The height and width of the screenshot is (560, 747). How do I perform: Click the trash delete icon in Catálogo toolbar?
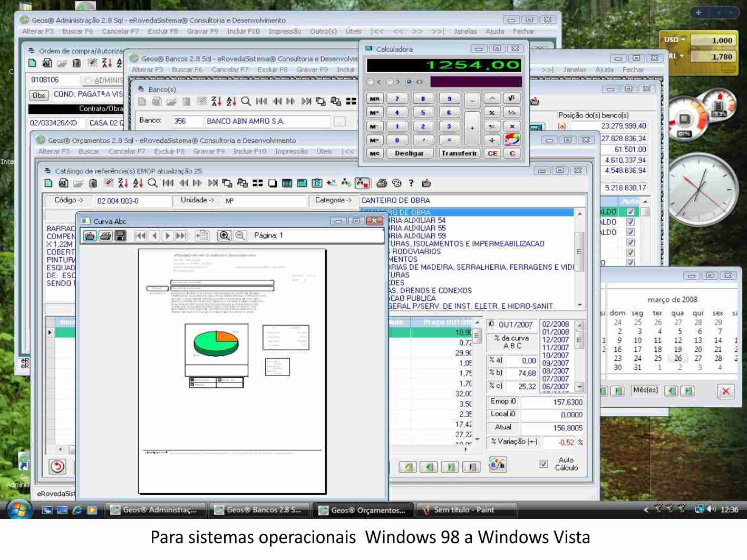[93, 183]
